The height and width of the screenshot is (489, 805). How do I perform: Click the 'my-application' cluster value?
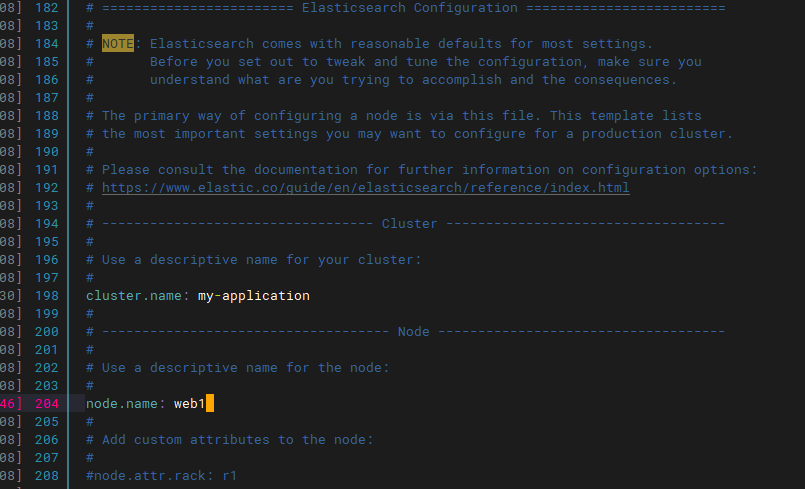pos(254,296)
